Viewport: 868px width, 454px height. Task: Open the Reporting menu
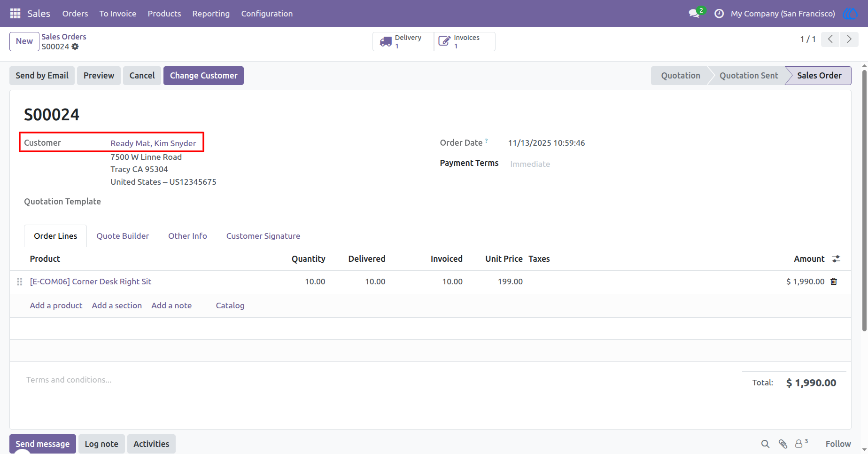[x=211, y=14]
